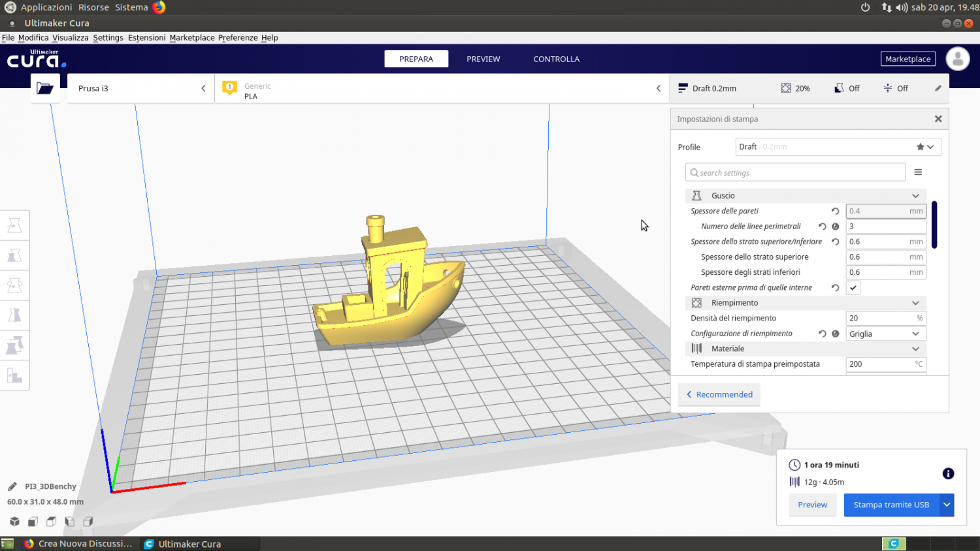Reset Pareti esterne prima di quelle interne
Image resolution: width=980 pixels, height=551 pixels.
coord(835,287)
